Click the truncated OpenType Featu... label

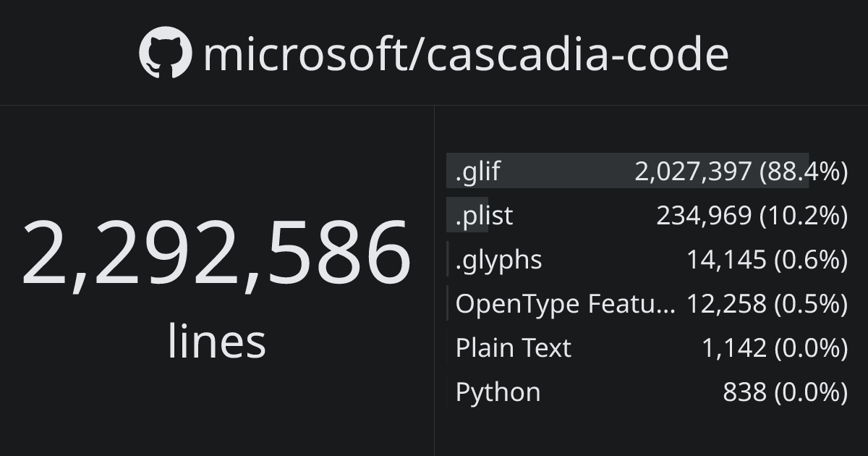tap(566, 304)
